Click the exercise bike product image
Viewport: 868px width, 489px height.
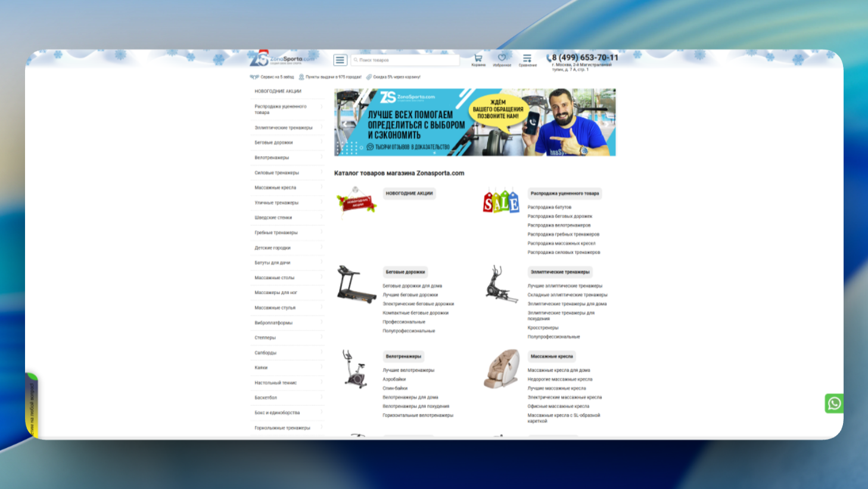coord(354,369)
